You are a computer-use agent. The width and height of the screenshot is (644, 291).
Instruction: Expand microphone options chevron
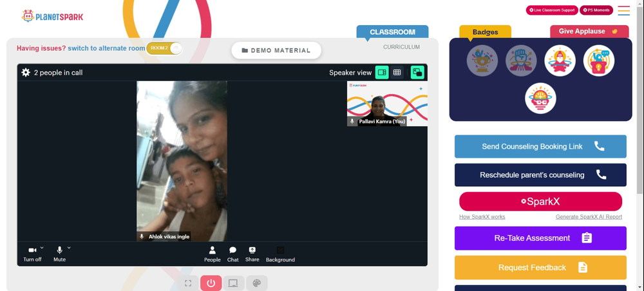pyautogui.click(x=69, y=247)
